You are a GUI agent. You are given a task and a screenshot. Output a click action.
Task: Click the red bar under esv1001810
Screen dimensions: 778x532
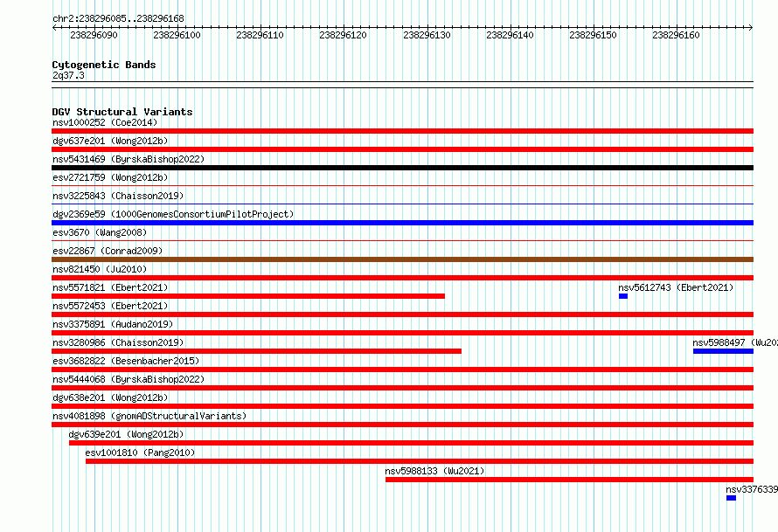pyautogui.click(x=420, y=461)
